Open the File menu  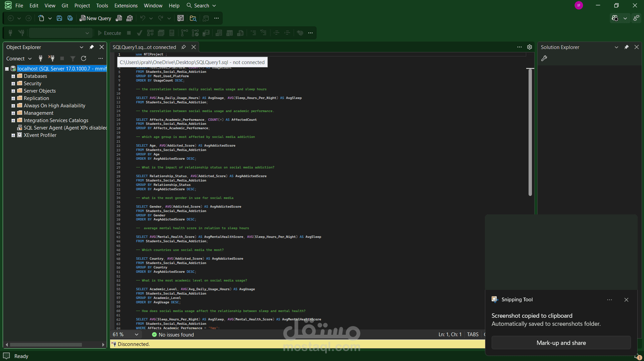point(19,6)
